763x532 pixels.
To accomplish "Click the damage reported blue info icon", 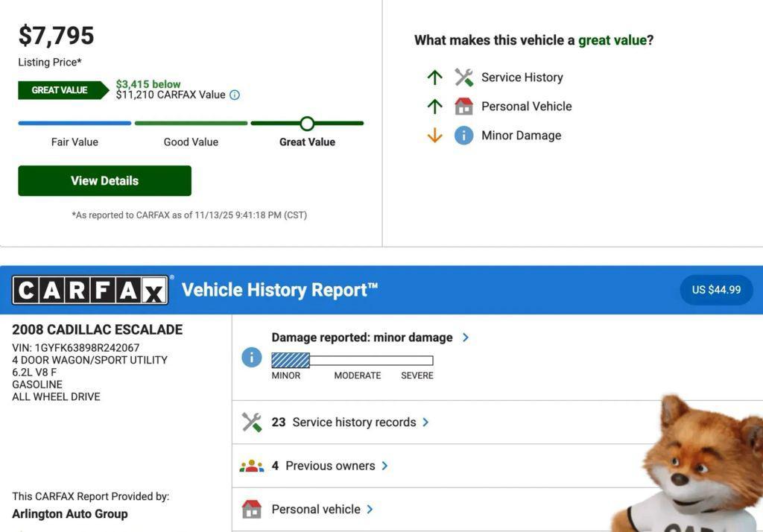I will [x=252, y=358].
